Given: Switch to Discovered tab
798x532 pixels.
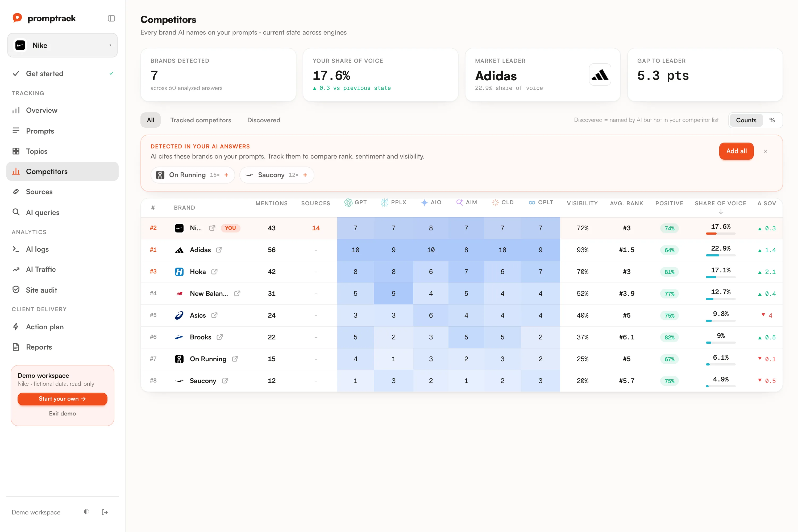Looking at the screenshot, I should coord(264,120).
